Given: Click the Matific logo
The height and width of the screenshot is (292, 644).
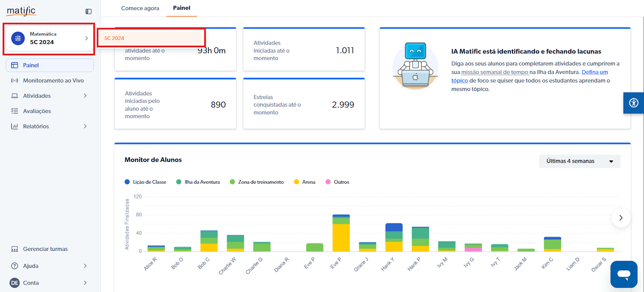Looking at the screenshot, I should coord(21,11).
